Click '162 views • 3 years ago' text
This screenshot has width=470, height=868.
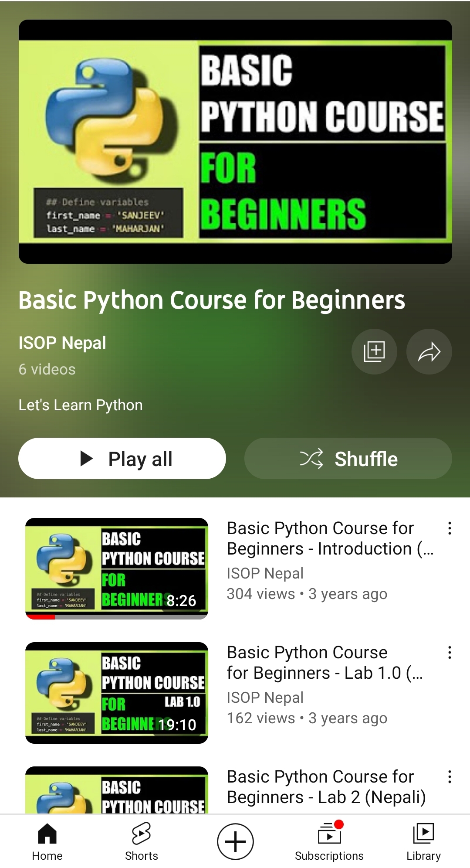[307, 718]
